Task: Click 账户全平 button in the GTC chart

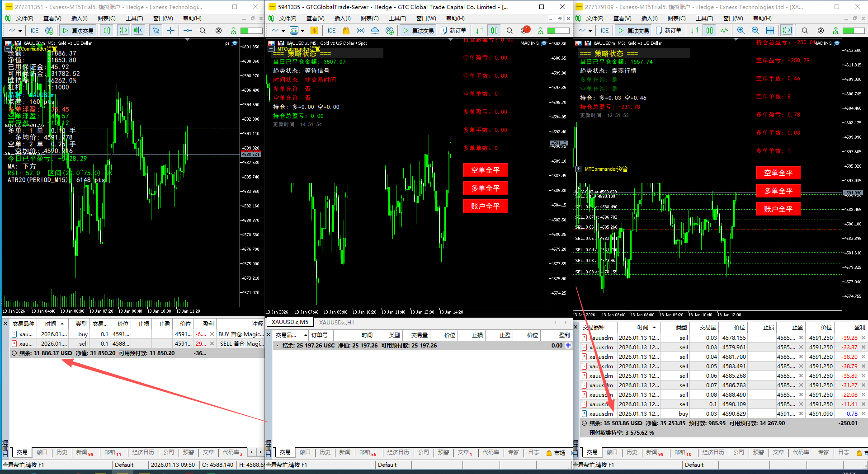Action: coord(485,206)
